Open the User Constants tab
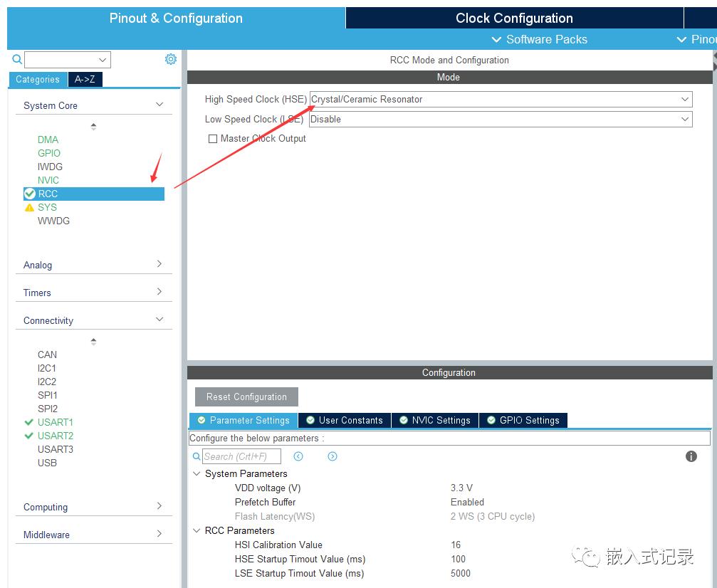The image size is (717, 588). coord(345,420)
